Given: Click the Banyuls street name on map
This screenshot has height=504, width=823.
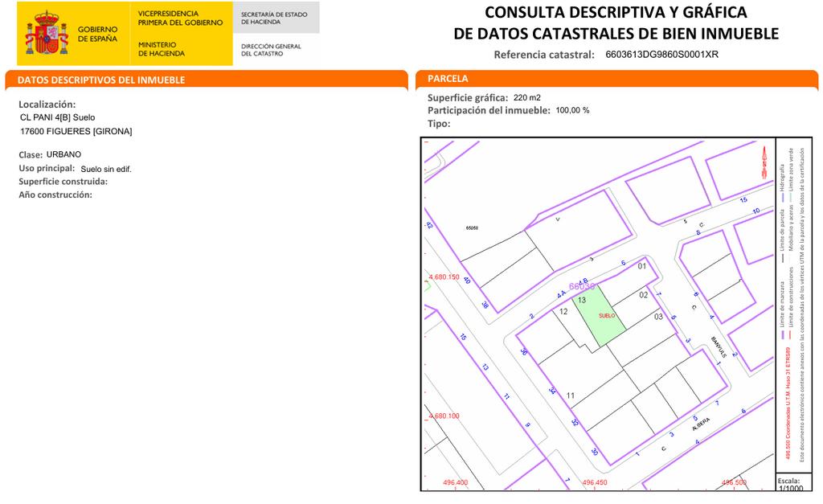Looking at the screenshot, I should point(717,346).
